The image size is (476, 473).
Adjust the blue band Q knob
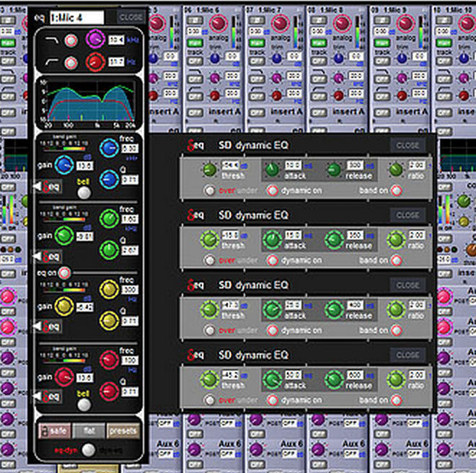click(109, 180)
